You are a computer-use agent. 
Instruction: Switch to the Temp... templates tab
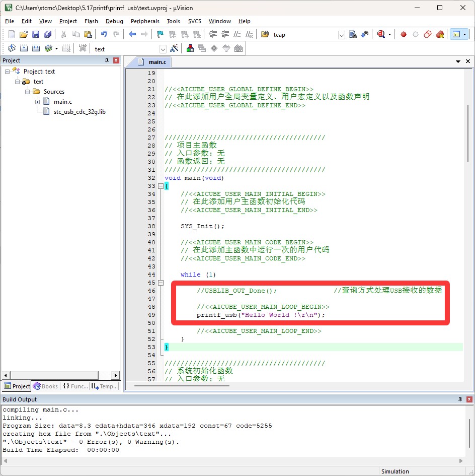pos(104,386)
